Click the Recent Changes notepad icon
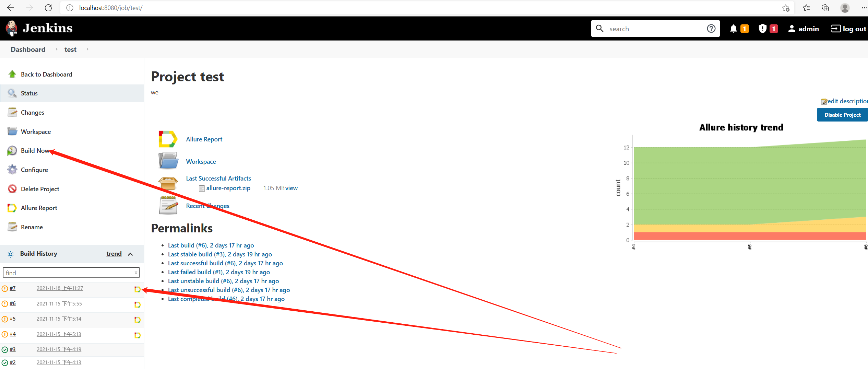Image resolution: width=868 pixels, height=369 pixels. click(168, 205)
